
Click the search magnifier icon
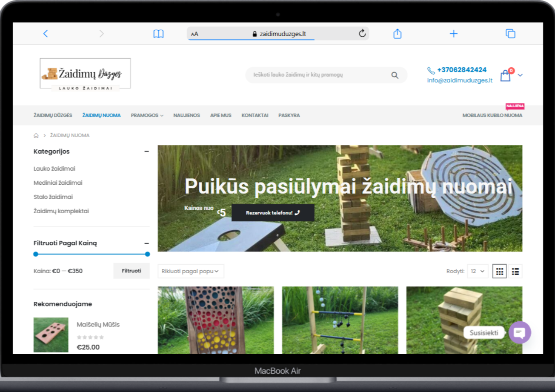pos(395,75)
